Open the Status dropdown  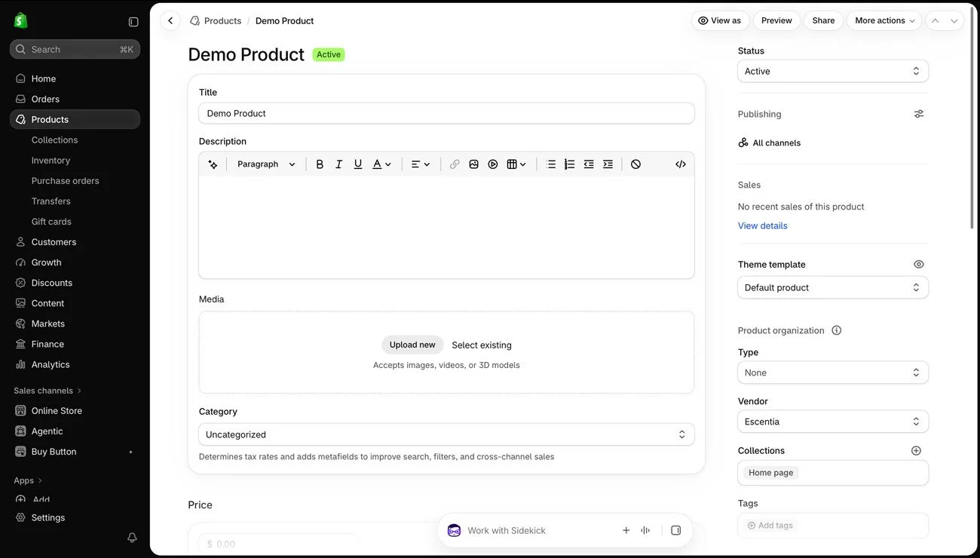tap(833, 71)
